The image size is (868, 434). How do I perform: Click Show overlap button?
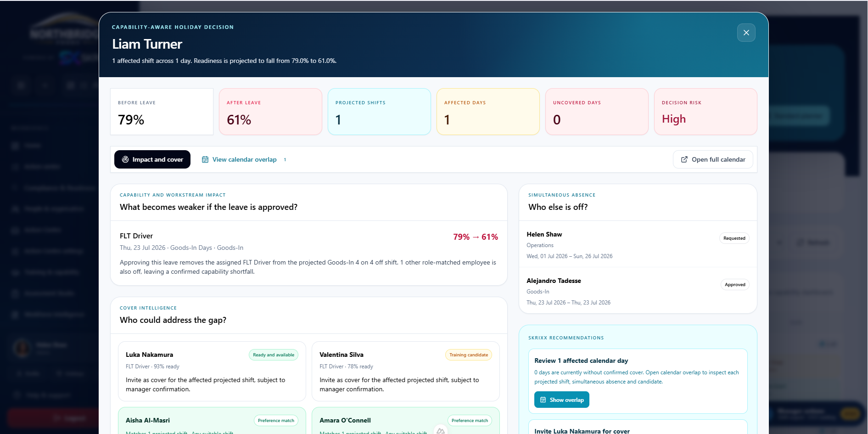coord(562,400)
